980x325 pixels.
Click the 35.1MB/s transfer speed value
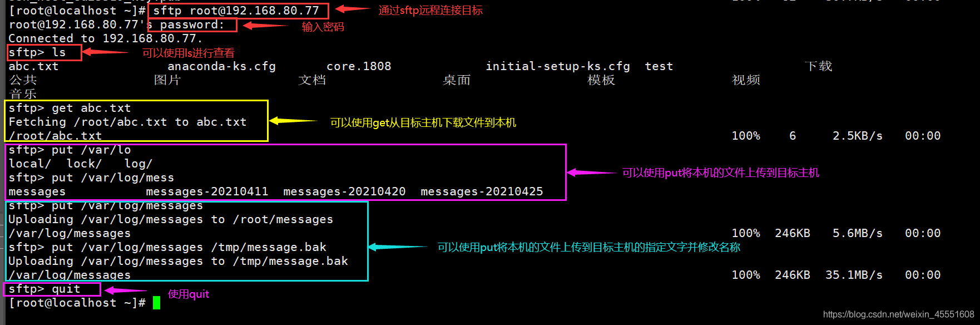pyautogui.click(x=854, y=275)
